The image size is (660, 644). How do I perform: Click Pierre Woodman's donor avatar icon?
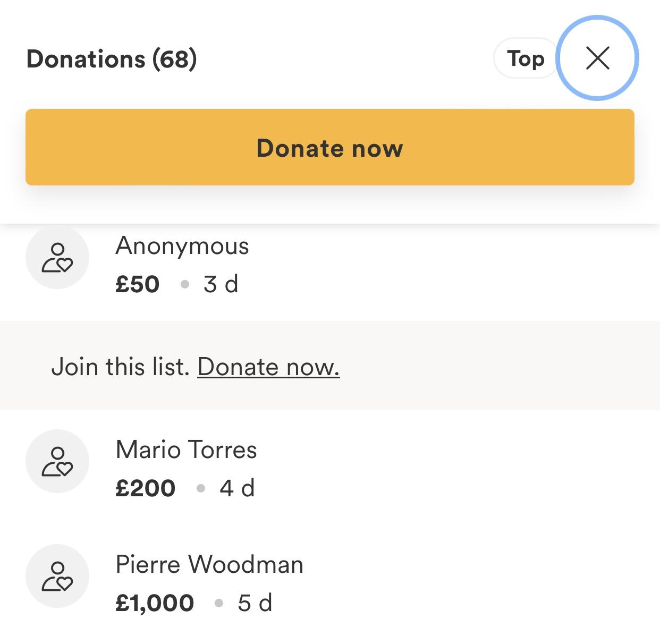[57, 576]
